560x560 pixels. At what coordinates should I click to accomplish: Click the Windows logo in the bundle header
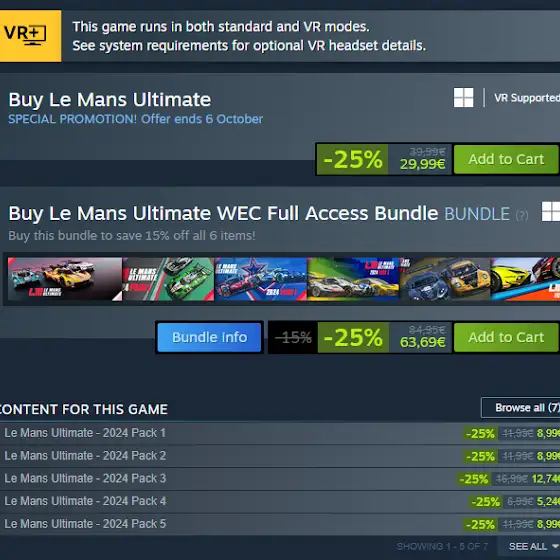(551, 212)
